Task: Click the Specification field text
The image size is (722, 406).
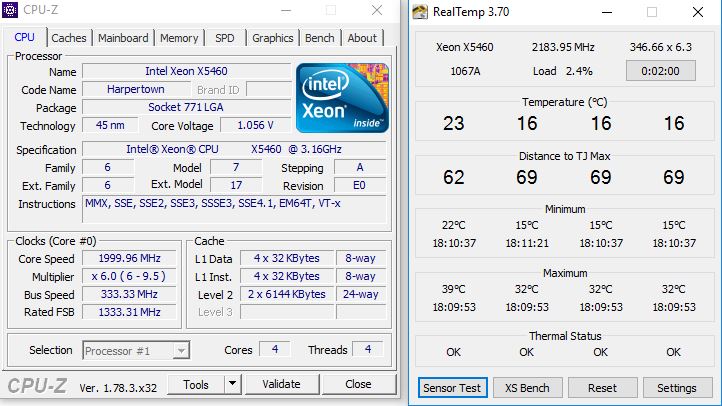Action: tap(234, 150)
